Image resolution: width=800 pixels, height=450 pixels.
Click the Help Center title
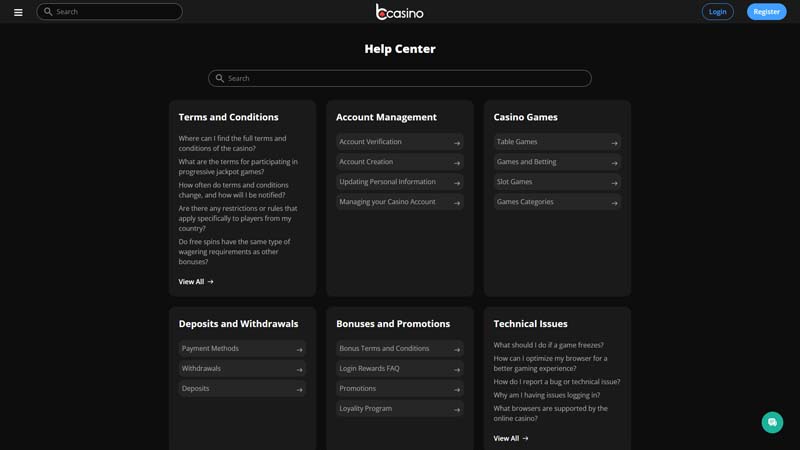tap(399, 48)
